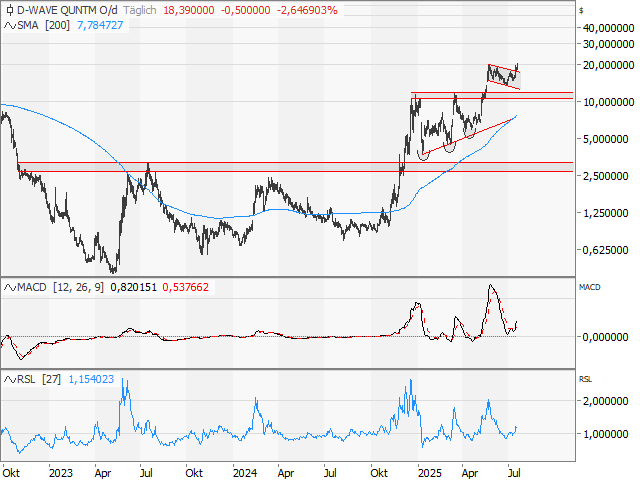Click the RSL 2,000000 axis label
Viewport: 640px width, 480px height.
605,401
